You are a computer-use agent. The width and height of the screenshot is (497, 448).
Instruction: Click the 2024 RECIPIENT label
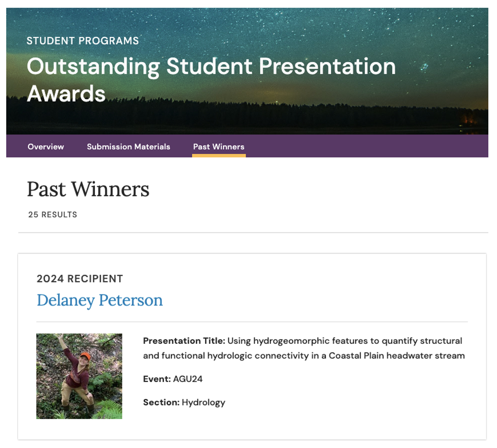[80, 279]
